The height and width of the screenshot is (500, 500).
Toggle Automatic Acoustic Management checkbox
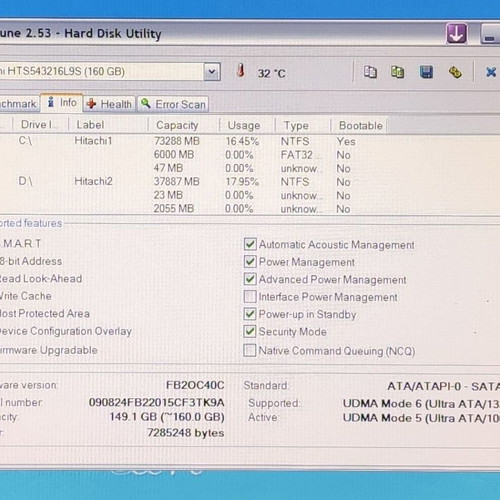pyautogui.click(x=250, y=244)
